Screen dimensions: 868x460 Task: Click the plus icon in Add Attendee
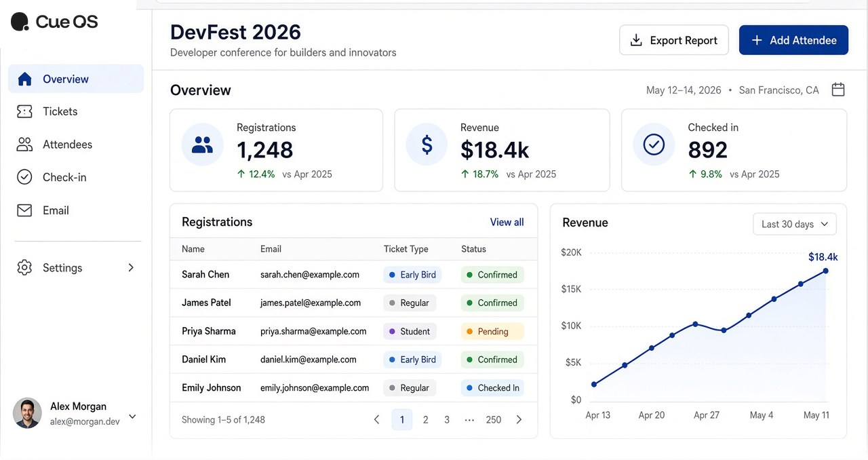point(757,40)
